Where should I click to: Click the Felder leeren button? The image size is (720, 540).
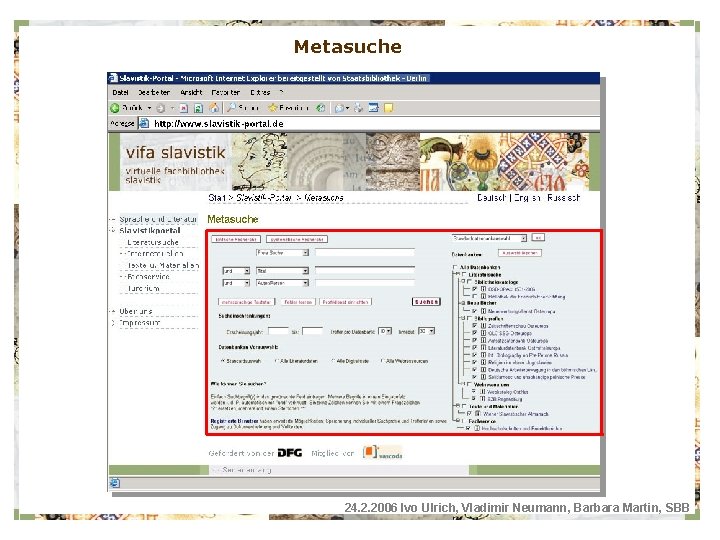pos(298,302)
